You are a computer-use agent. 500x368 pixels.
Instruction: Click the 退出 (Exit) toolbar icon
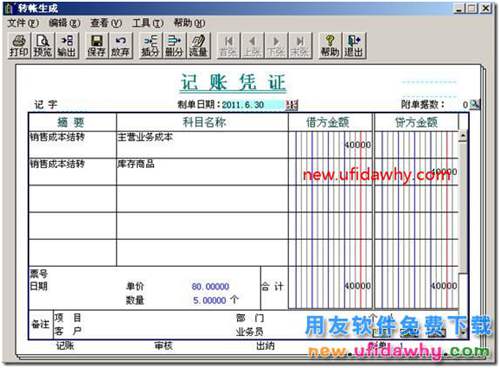pos(354,46)
